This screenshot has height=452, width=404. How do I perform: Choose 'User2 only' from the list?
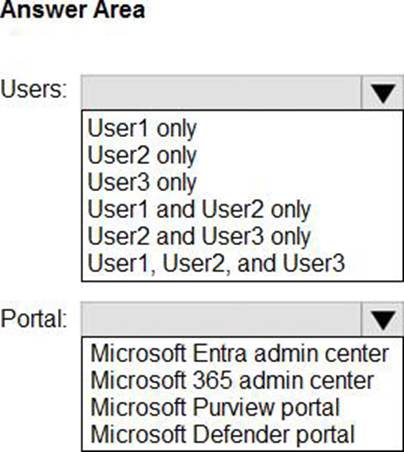(142, 156)
